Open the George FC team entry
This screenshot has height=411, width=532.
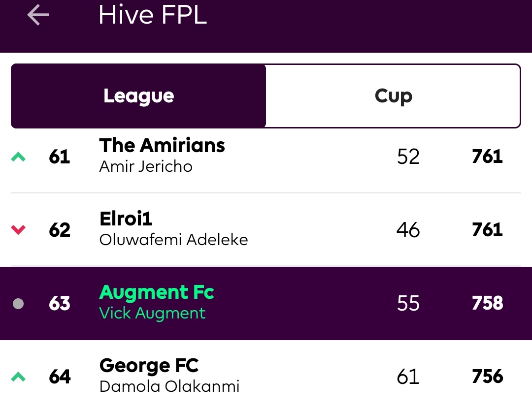[266, 376]
